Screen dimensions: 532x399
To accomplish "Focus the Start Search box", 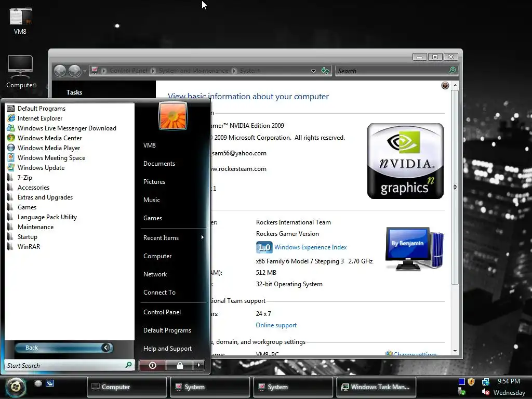I will (69, 365).
